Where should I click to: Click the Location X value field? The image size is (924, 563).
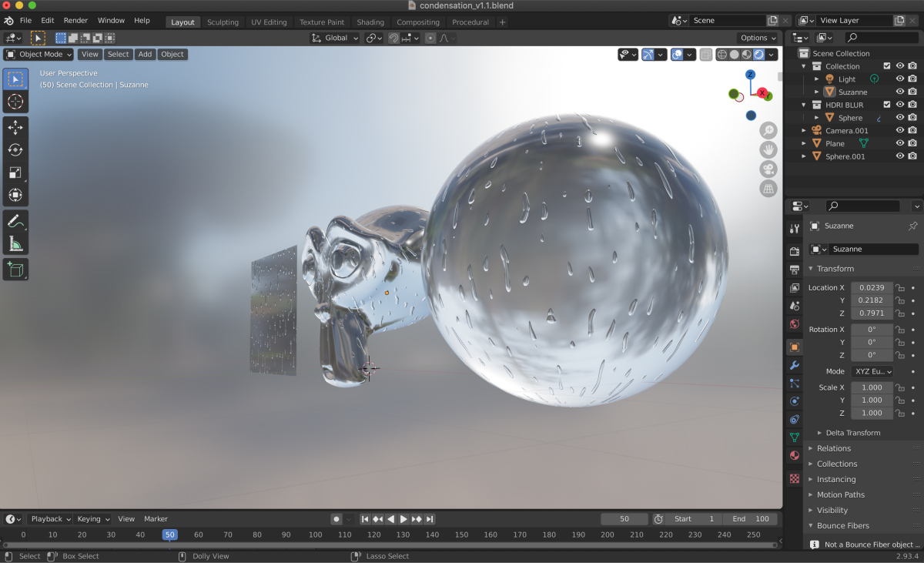click(x=872, y=287)
